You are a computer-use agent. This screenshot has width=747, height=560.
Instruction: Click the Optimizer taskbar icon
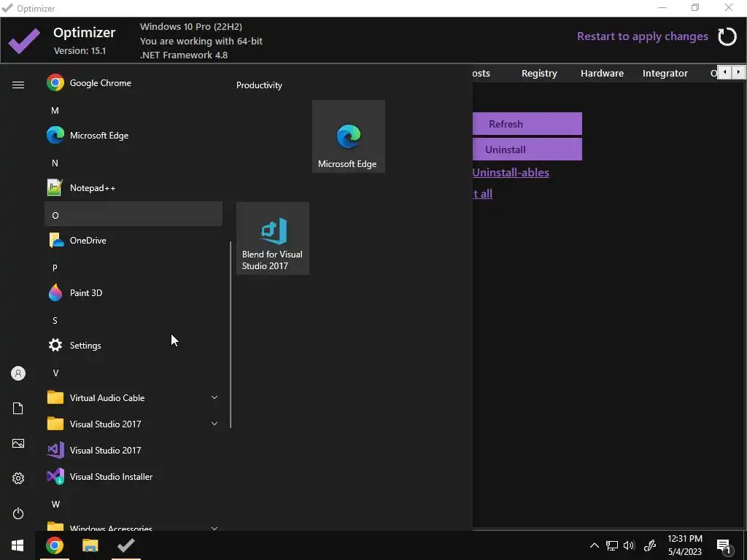pos(126,545)
